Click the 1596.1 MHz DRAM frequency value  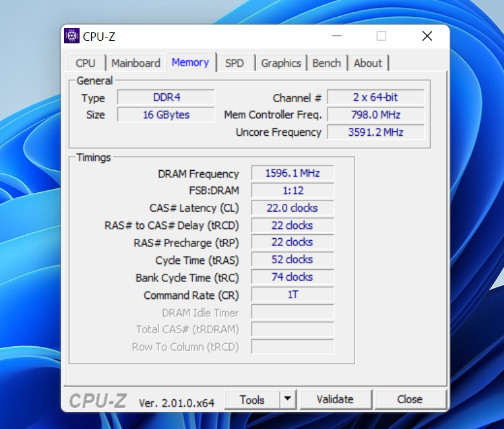click(x=292, y=173)
